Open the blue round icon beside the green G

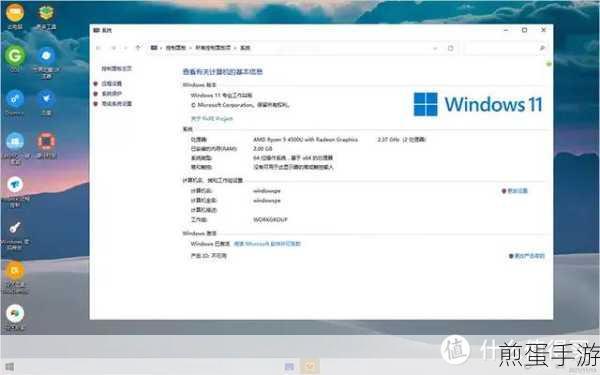coord(46,56)
